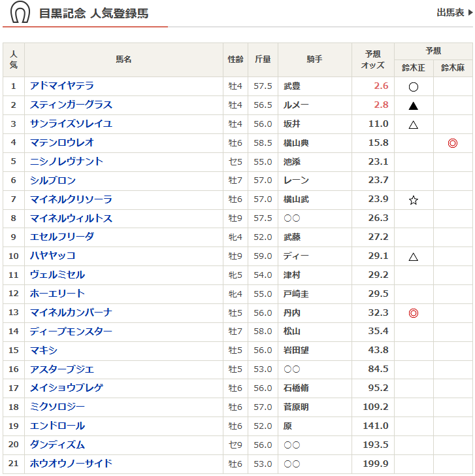Click the white triangle mark for サンライズソレイユ

(413, 125)
